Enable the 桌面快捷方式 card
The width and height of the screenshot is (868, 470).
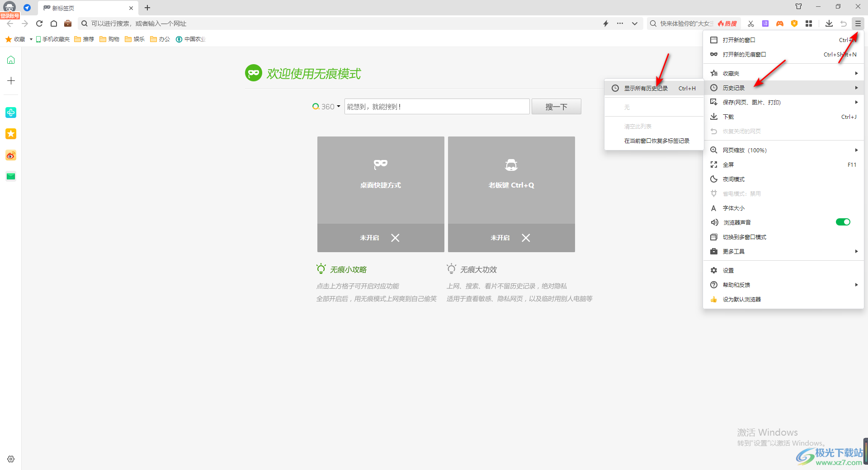[x=381, y=194]
